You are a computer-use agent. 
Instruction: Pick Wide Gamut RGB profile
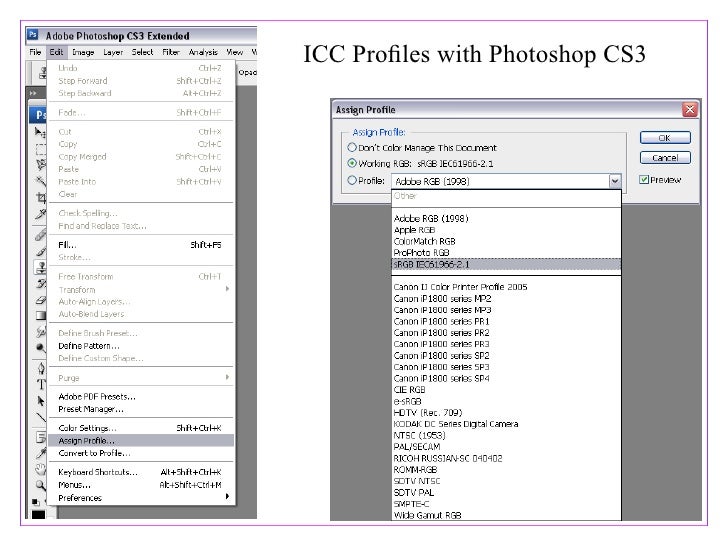pyautogui.click(x=506, y=515)
